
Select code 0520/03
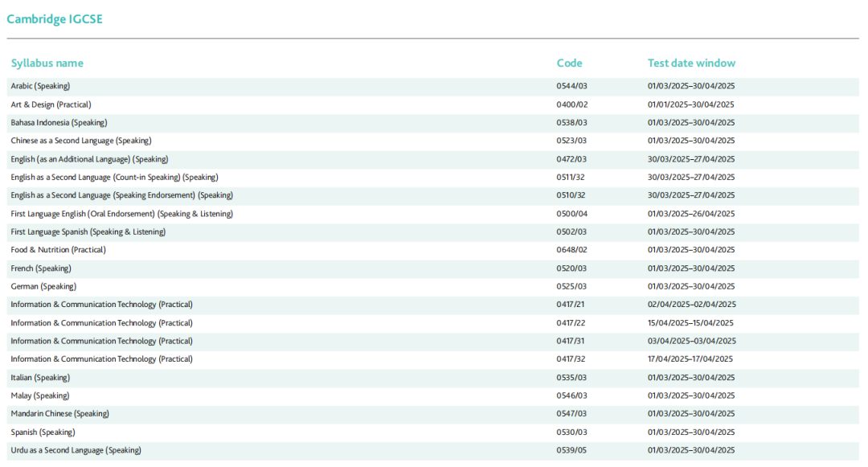[x=571, y=269]
